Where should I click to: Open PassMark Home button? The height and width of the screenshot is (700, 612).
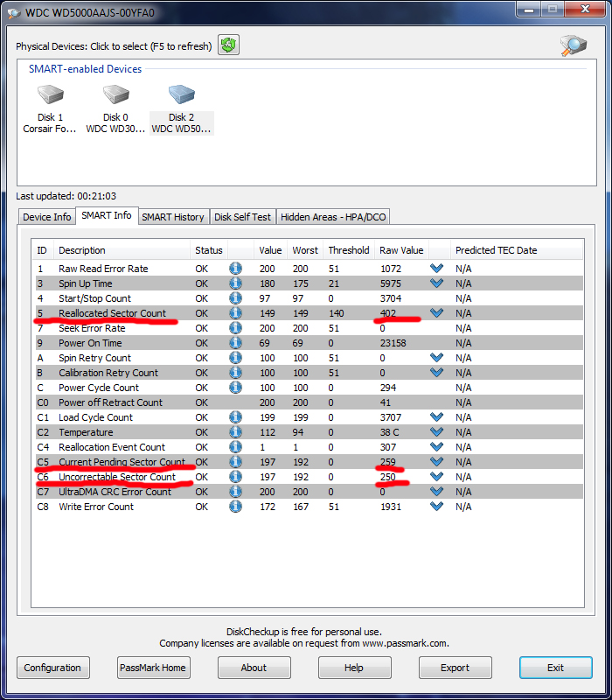click(x=153, y=668)
